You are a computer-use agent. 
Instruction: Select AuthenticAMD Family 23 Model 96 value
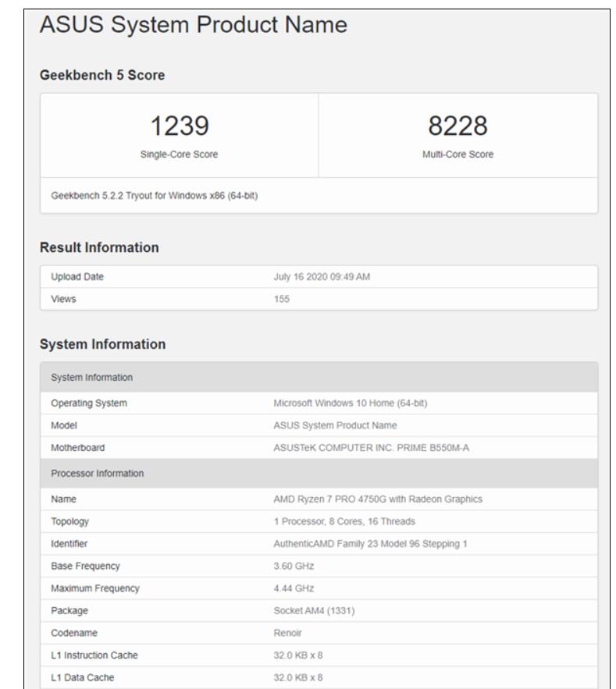click(370, 544)
